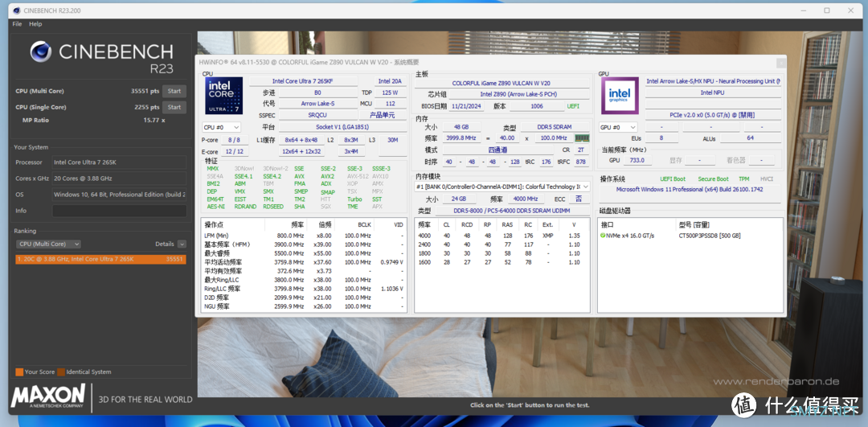Click the green UEFI label beside BIOS version
This screenshot has height=427, width=868.
pos(573,106)
